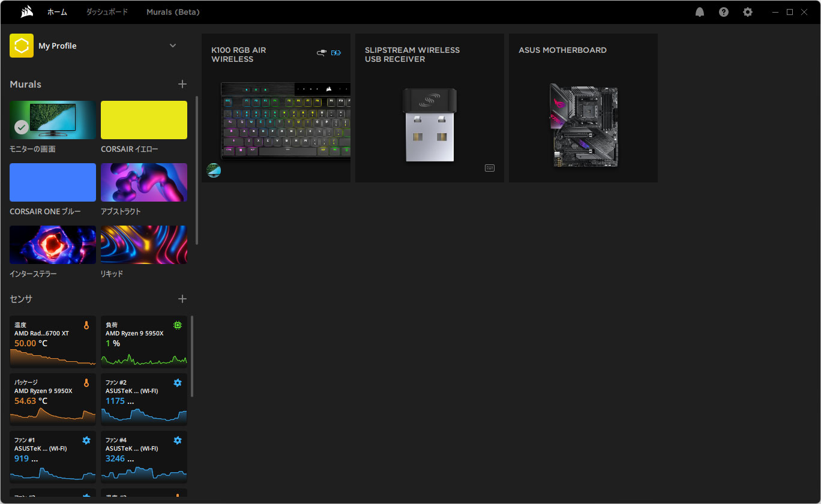Expand the My Profile dropdown chevron
This screenshot has width=821, height=504.
[173, 46]
